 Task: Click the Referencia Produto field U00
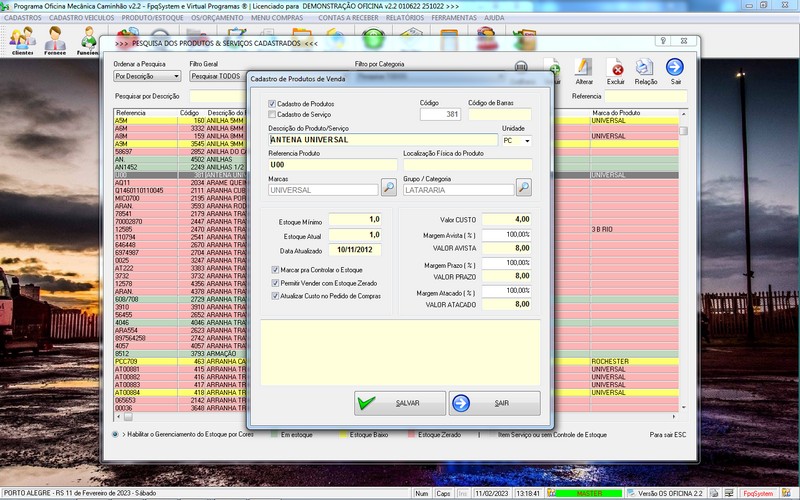tap(333, 165)
